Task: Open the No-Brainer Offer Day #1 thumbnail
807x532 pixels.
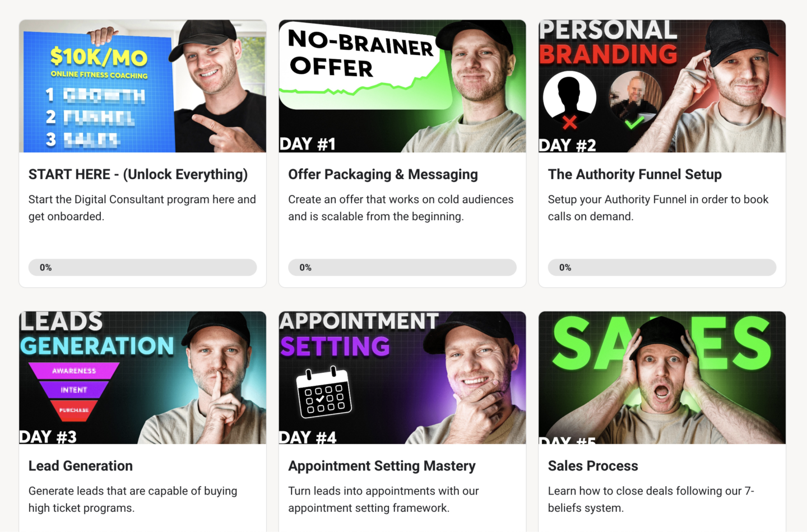Action: (402, 86)
